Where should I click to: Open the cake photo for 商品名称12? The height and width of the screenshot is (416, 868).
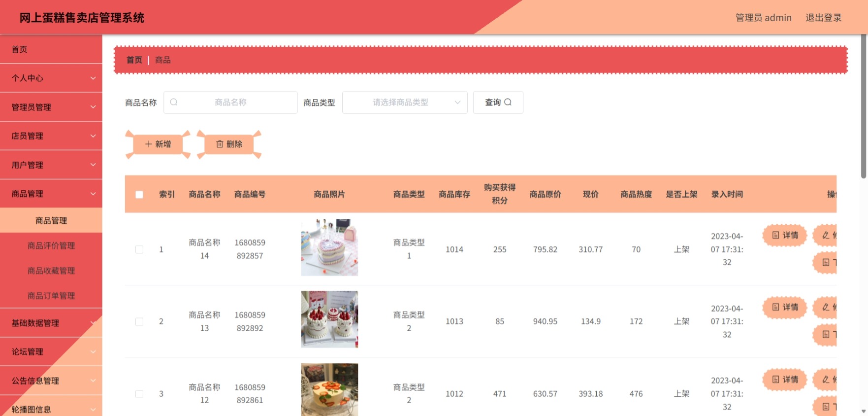(x=329, y=389)
